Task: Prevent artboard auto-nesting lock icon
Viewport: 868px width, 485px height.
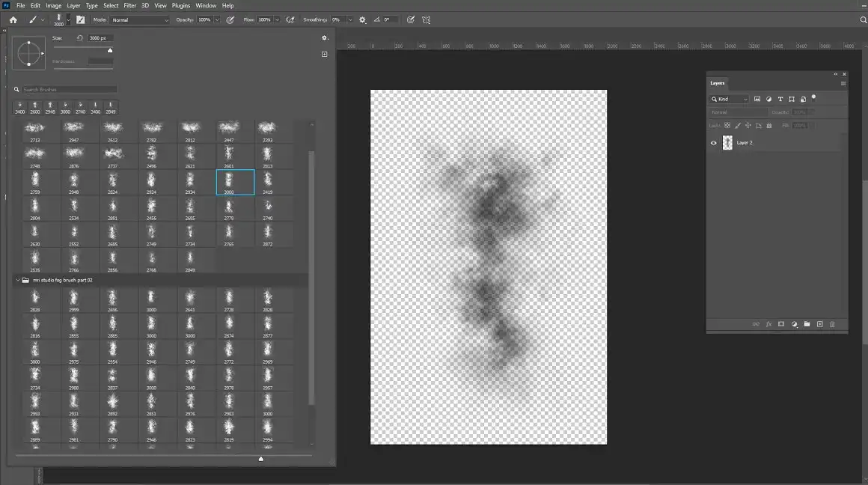Action: click(759, 126)
